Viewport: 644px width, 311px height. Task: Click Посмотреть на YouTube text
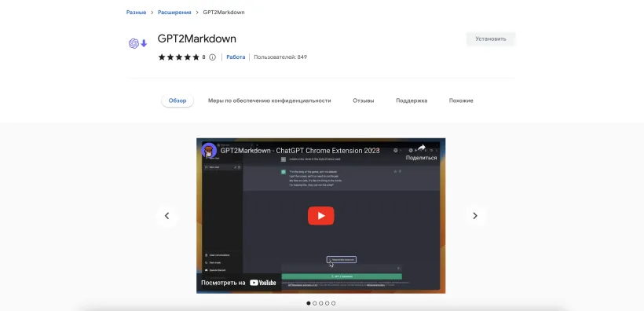(238, 283)
